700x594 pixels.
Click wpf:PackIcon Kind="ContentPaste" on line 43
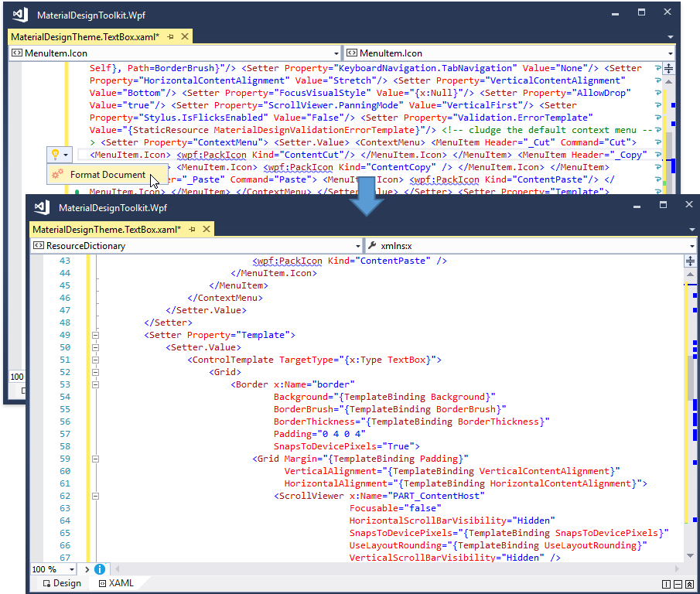pos(350,261)
